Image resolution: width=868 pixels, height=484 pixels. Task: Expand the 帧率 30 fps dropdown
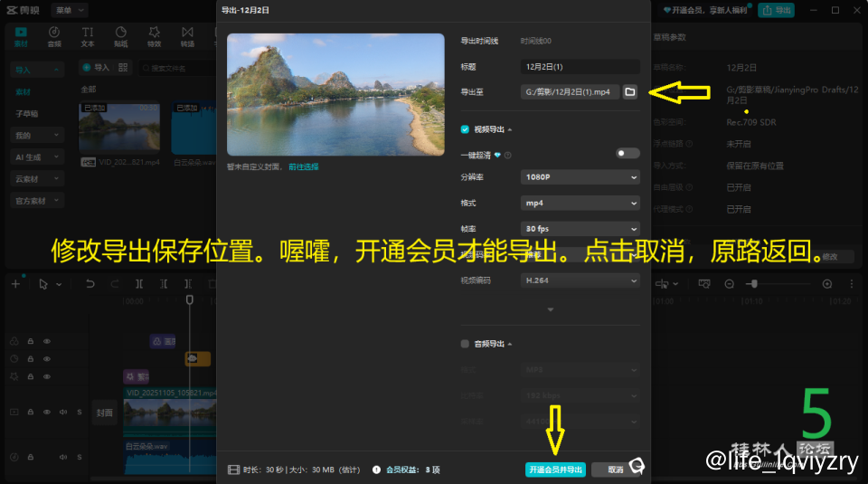coord(580,229)
